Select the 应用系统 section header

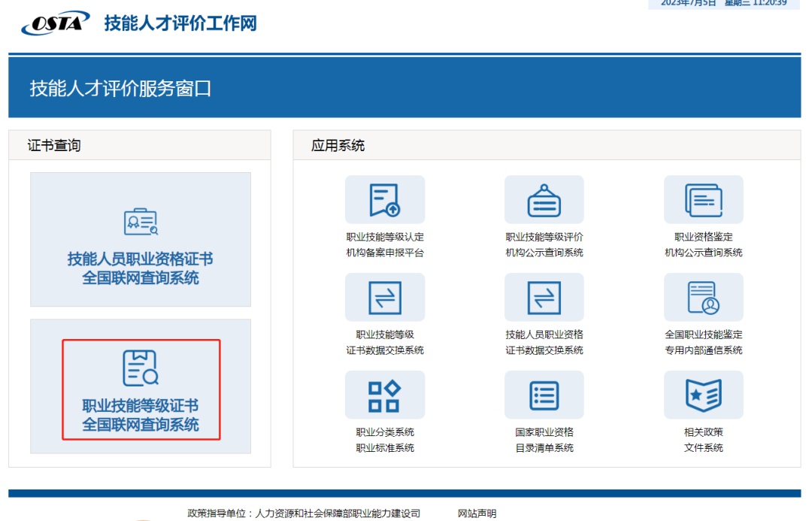click(x=338, y=146)
